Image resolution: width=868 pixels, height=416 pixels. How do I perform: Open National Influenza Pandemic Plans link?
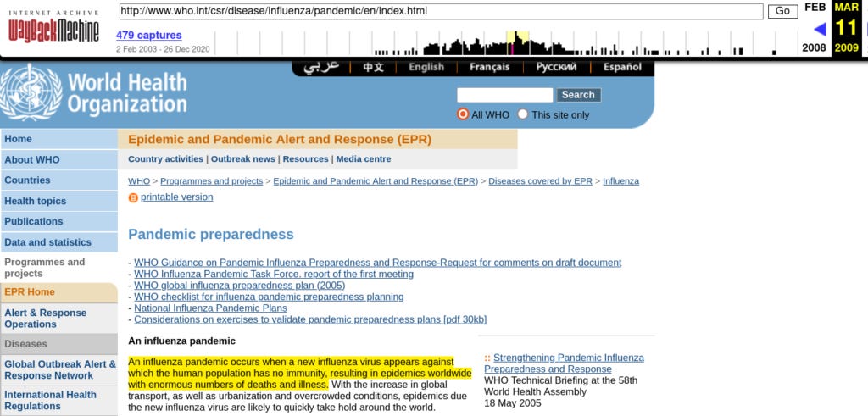tap(210, 308)
